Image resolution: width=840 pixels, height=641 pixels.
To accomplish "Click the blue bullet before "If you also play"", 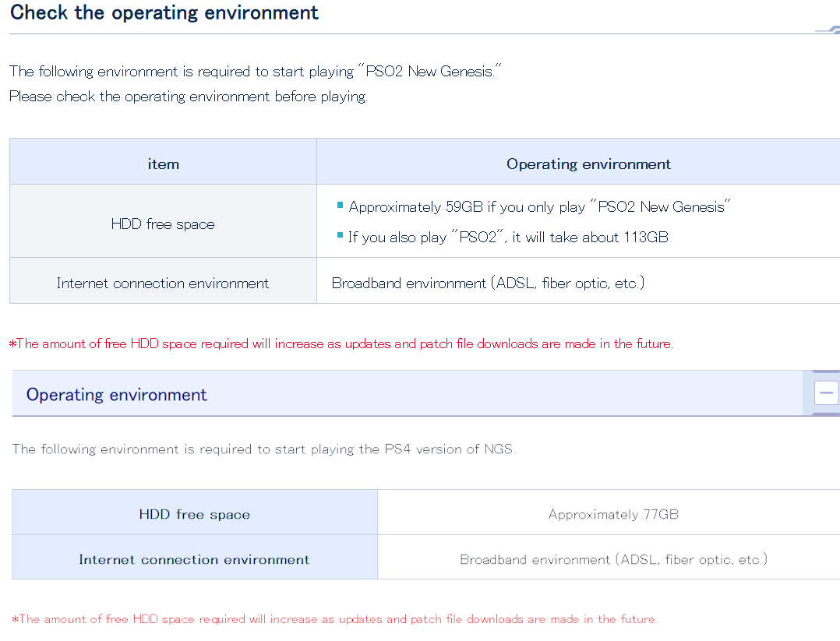I will click(340, 236).
